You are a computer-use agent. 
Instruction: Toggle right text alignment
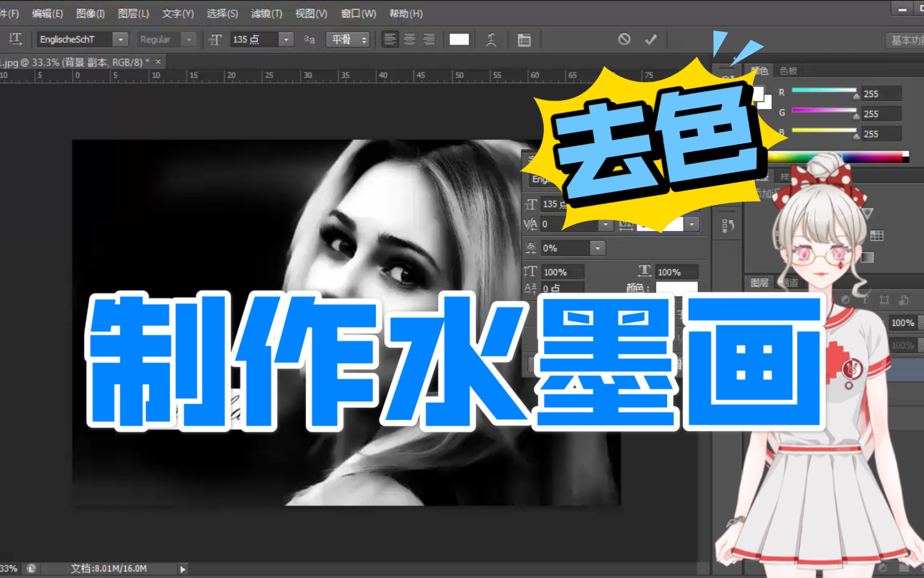tap(429, 39)
